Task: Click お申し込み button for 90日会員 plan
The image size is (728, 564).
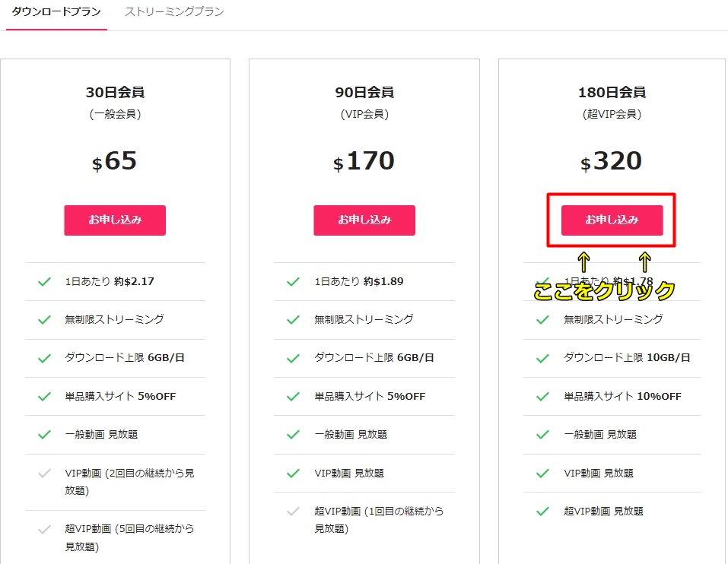Action: pyautogui.click(x=364, y=220)
